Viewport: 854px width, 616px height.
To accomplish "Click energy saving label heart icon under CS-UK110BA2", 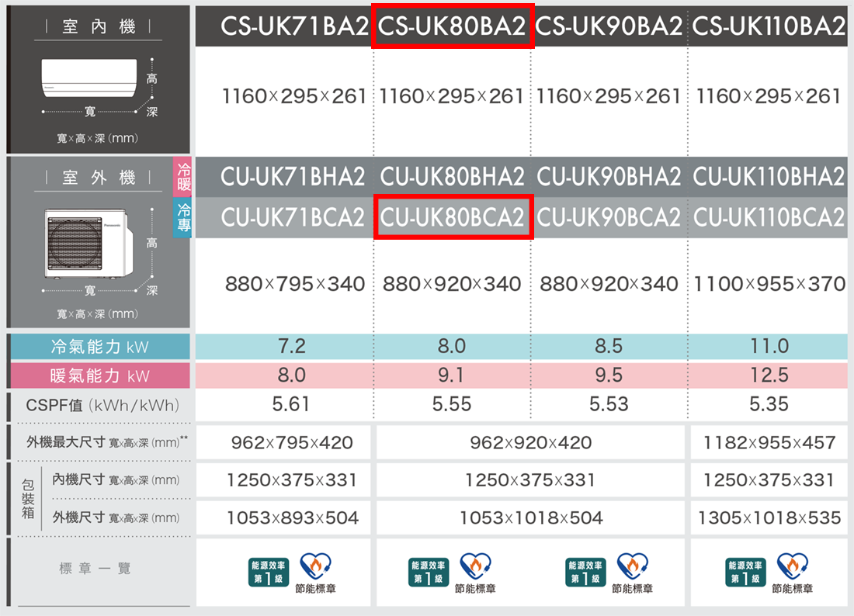I will (793, 566).
